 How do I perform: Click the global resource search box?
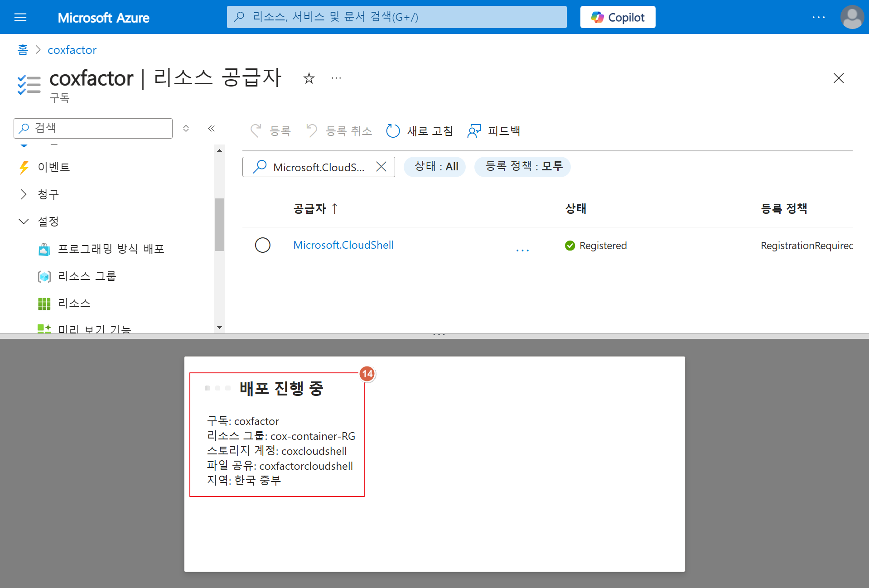(396, 17)
